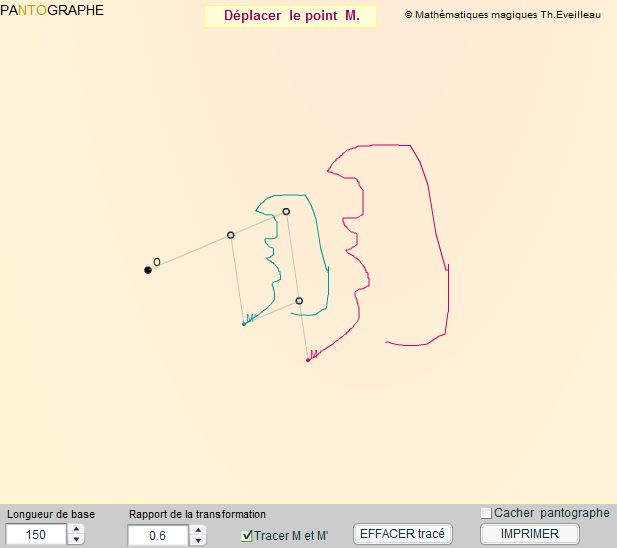Click the green point M
This screenshot has height=548, width=617.
pyautogui.click(x=244, y=324)
